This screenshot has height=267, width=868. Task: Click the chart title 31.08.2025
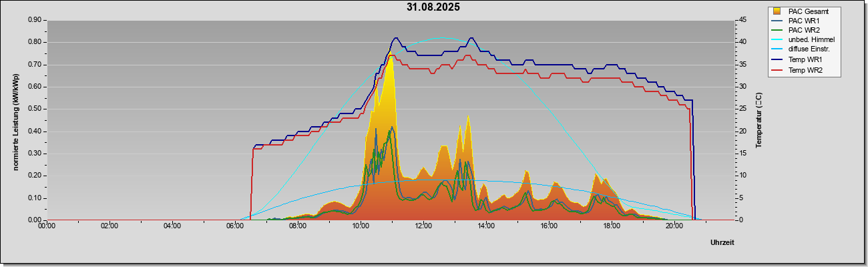433,7
